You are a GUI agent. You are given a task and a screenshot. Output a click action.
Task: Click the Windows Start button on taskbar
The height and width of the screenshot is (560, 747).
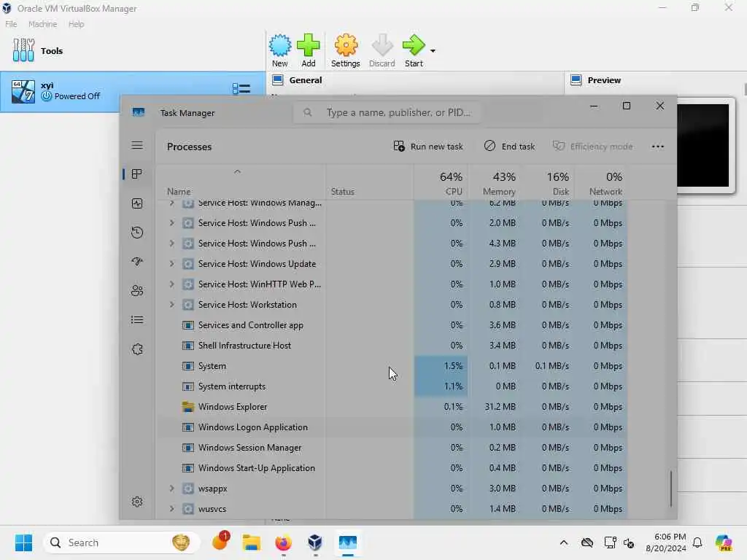[23, 542]
